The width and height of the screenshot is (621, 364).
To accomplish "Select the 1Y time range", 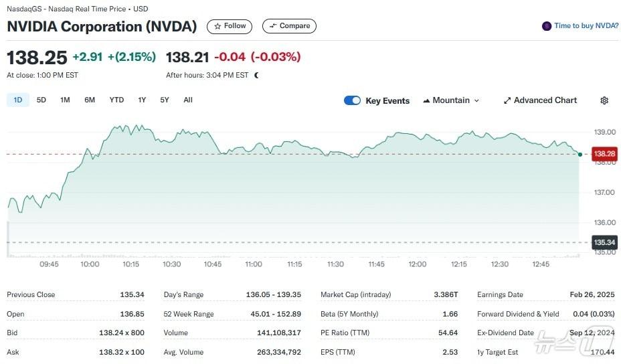I will (142, 100).
